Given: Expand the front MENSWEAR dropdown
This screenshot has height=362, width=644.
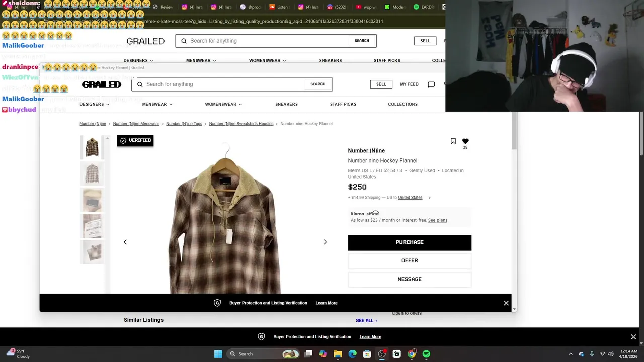Looking at the screenshot, I should tap(157, 104).
